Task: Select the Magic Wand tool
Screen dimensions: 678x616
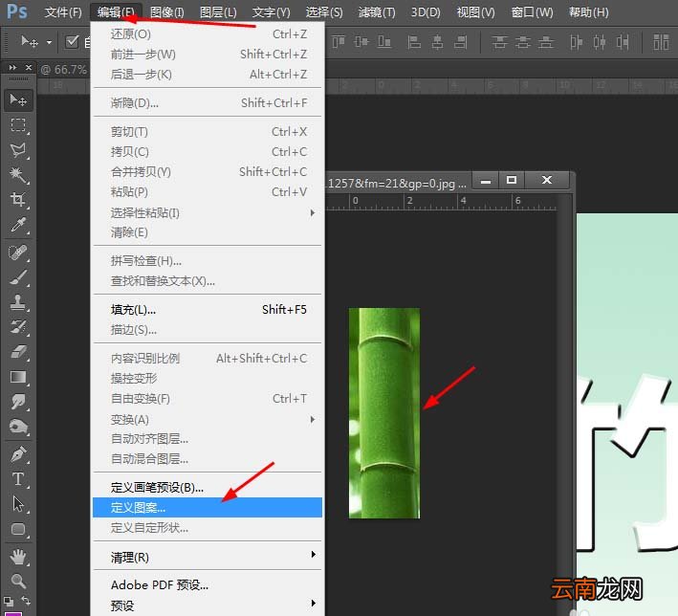Action: 18,175
